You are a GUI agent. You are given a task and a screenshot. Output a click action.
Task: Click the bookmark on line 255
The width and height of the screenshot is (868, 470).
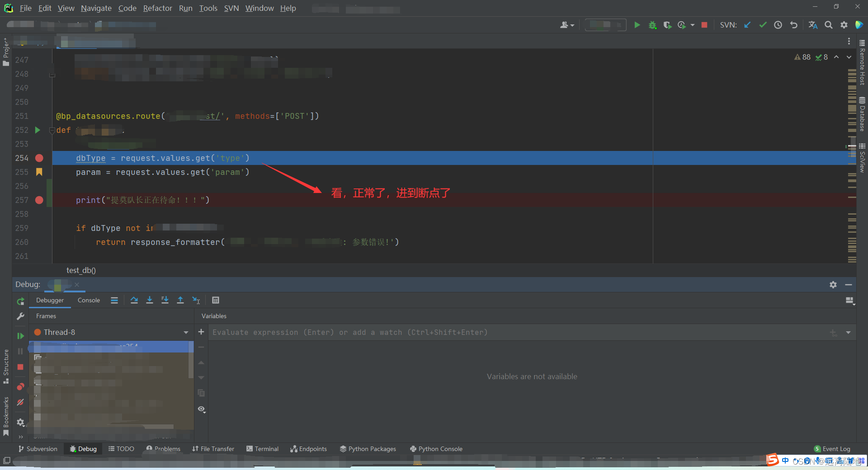pyautogui.click(x=39, y=172)
